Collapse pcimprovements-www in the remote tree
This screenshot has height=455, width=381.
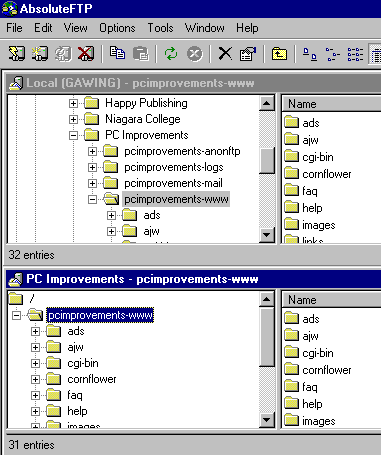[16, 315]
